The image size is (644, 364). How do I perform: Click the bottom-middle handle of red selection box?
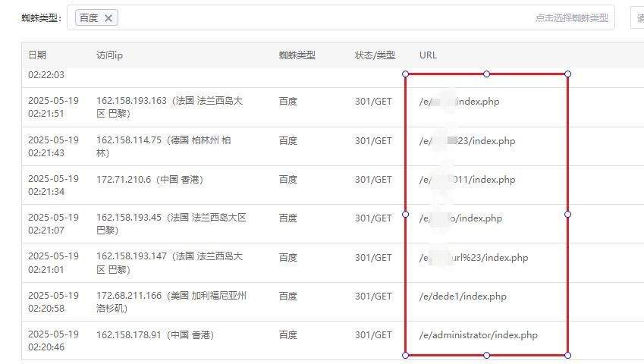[x=486, y=355]
